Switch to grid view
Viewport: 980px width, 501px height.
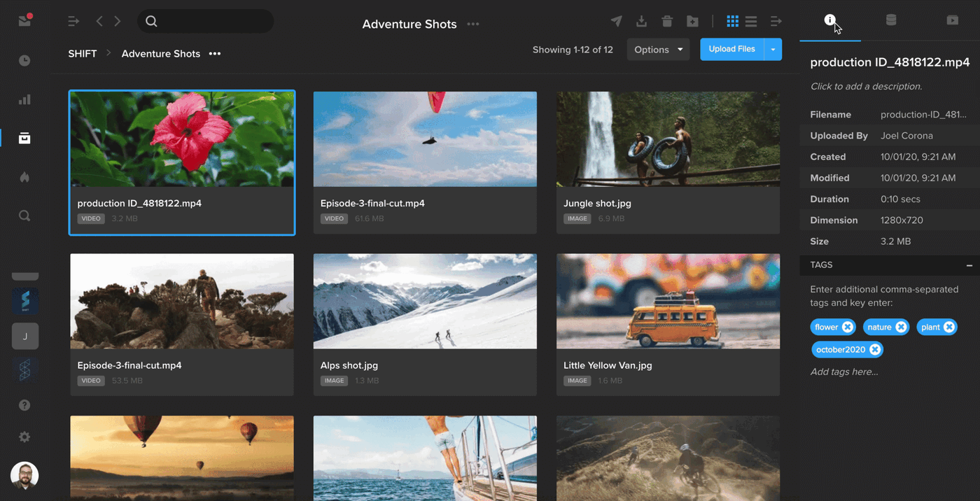732,22
